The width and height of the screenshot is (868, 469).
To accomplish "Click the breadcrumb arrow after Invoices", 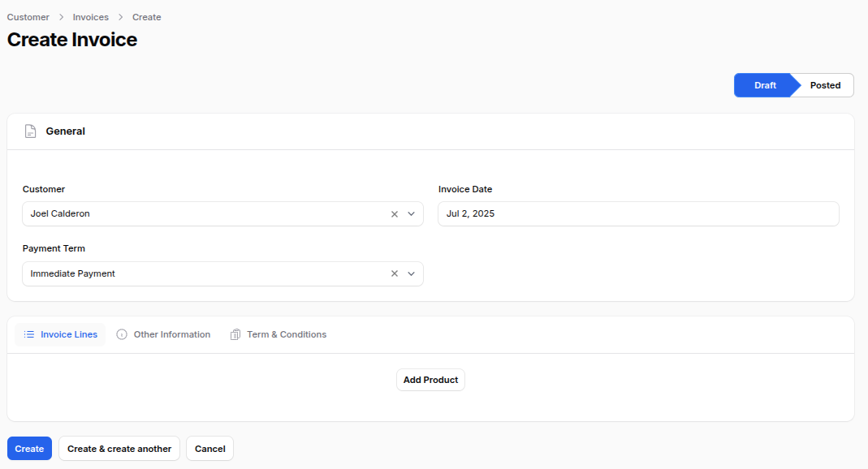I will [121, 17].
